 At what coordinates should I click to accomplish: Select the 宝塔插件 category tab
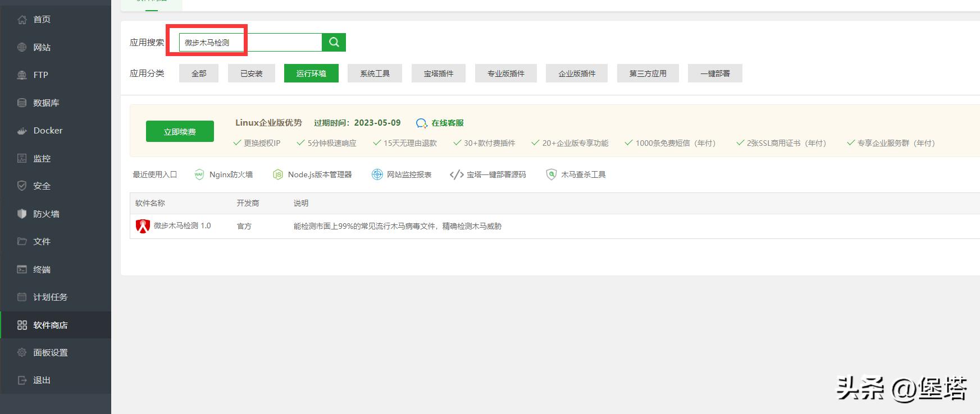click(x=438, y=73)
